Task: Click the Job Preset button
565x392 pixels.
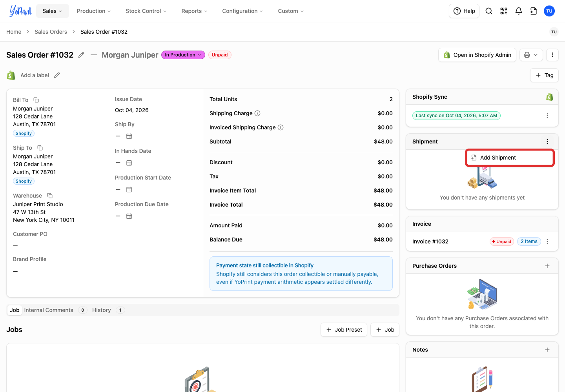Action: [344, 330]
